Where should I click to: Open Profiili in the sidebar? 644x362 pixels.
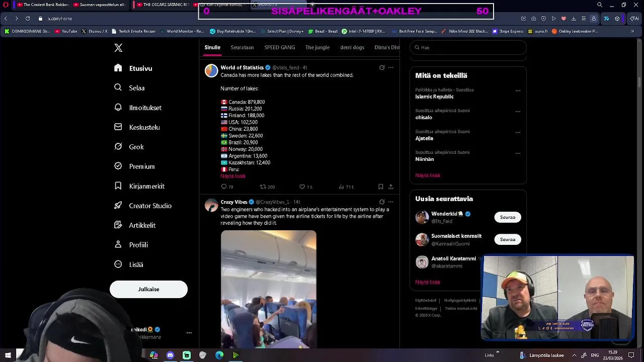(131, 245)
